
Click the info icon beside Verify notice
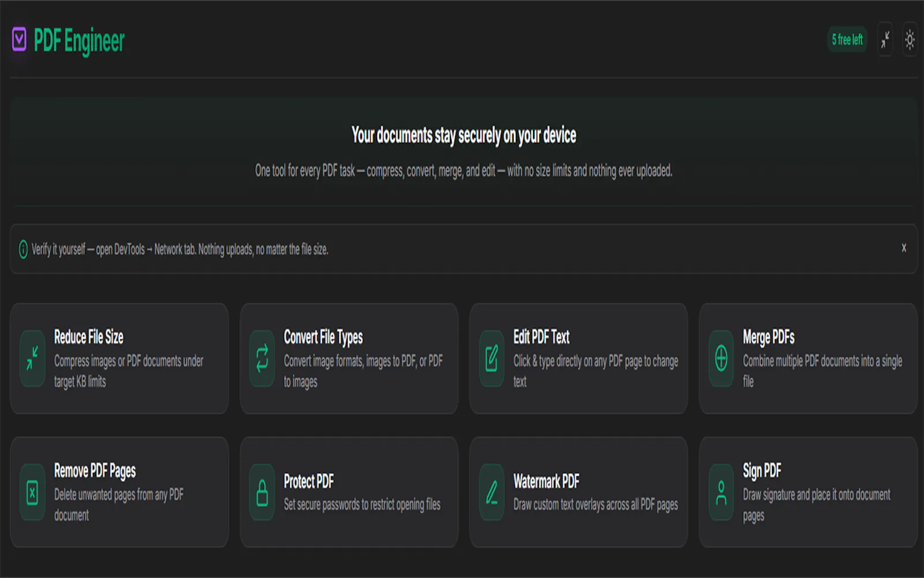pos(23,249)
